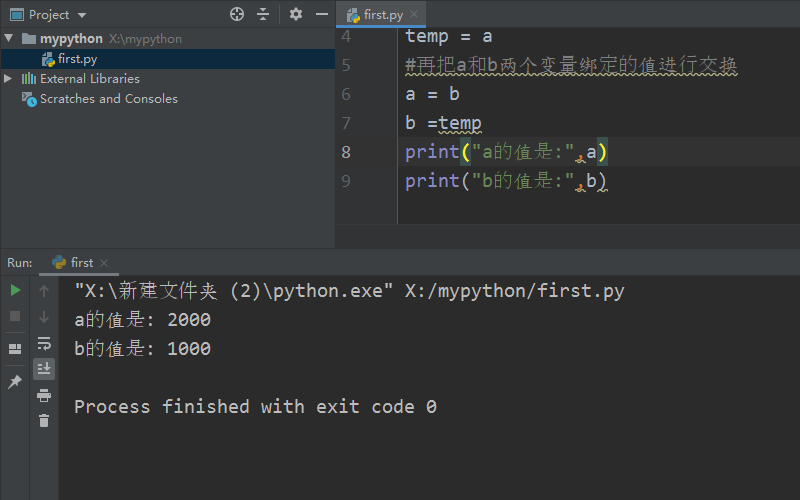Toggle scroll to end of console
This screenshot has height=500, width=800.
[44, 369]
